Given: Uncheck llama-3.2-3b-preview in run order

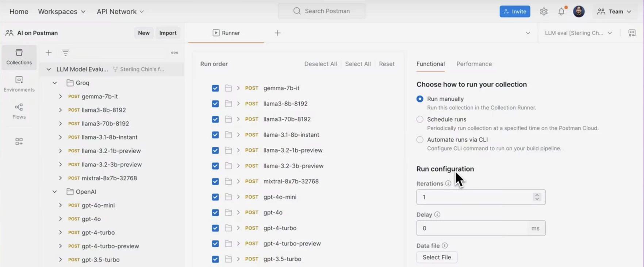Looking at the screenshot, I should coord(215,166).
